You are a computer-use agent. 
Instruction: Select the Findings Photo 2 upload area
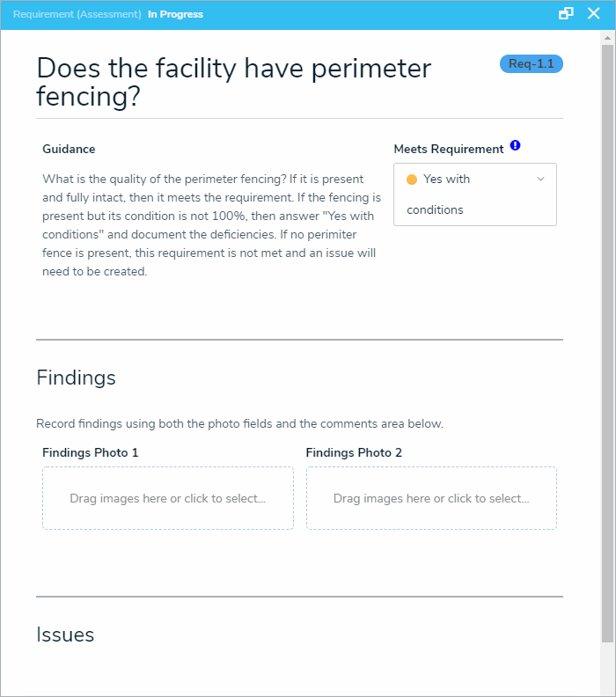[431, 498]
